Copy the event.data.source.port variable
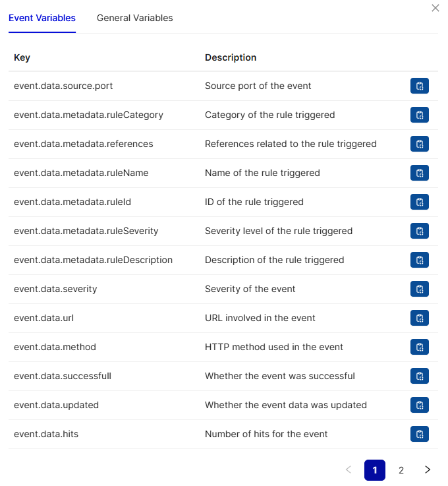 click(x=420, y=86)
